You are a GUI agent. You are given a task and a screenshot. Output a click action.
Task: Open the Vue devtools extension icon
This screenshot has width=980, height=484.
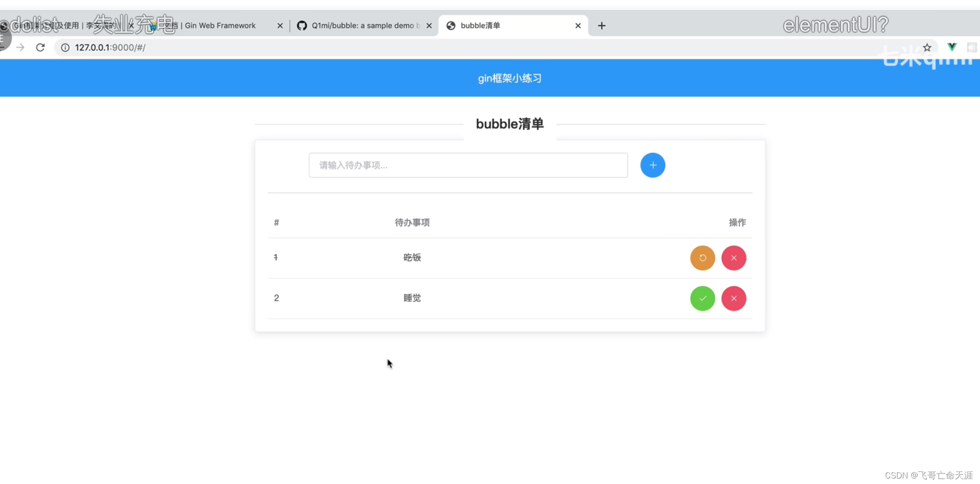(952, 47)
